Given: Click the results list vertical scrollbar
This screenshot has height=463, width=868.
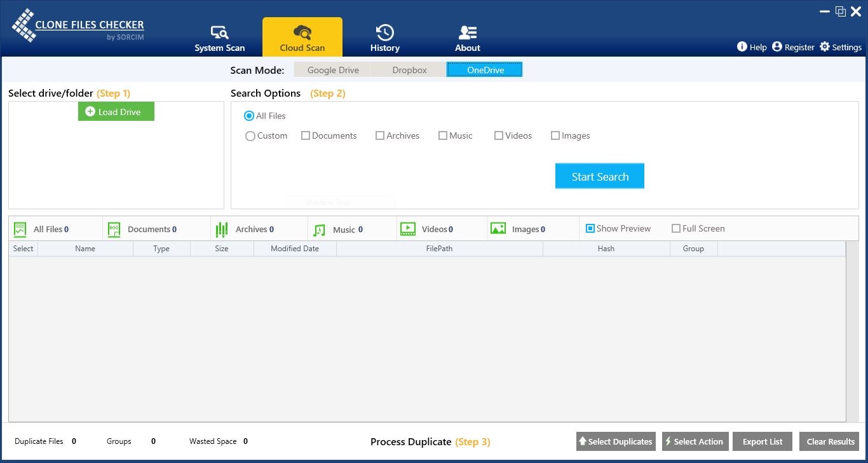Looking at the screenshot, I should coord(852,331).
